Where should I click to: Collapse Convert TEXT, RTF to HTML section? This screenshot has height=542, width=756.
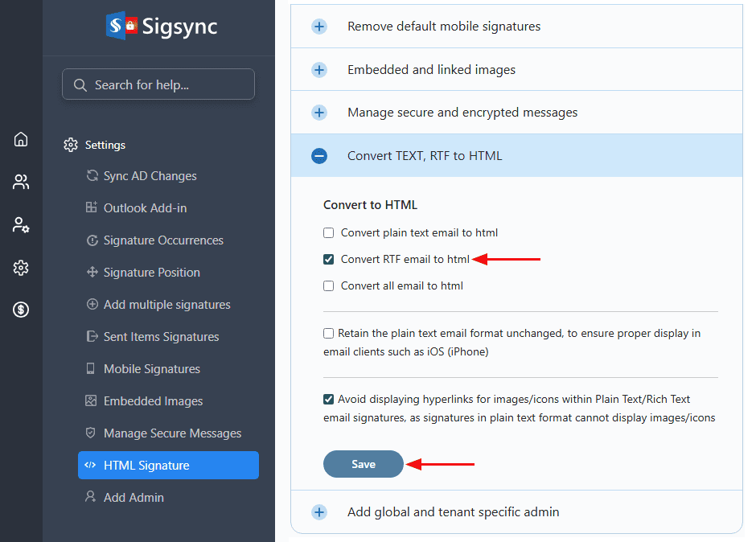(x=319, y=156)
